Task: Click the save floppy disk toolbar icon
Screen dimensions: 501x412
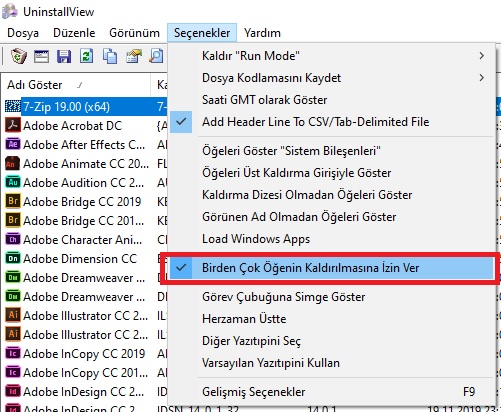Action: pos(64,56)
